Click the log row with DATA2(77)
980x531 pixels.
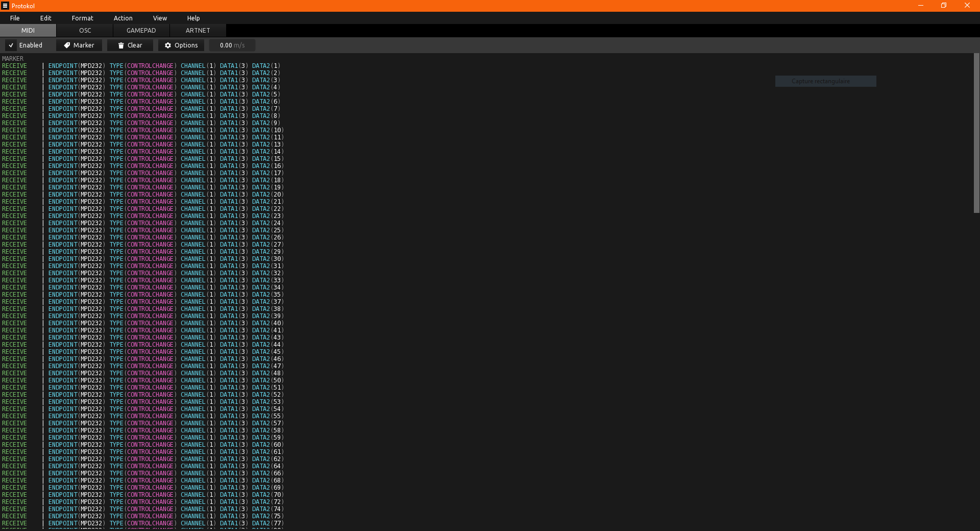click(x=143, y=523)
